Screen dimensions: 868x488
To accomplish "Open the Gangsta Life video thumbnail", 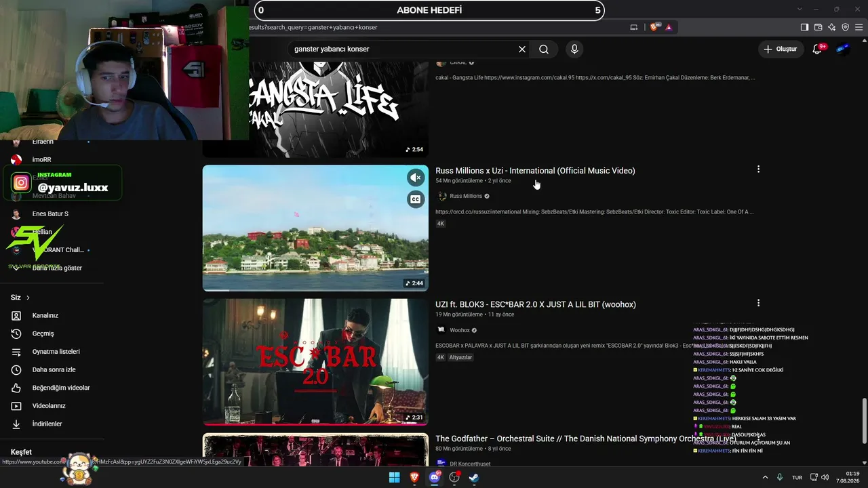I will pos(315,108).
